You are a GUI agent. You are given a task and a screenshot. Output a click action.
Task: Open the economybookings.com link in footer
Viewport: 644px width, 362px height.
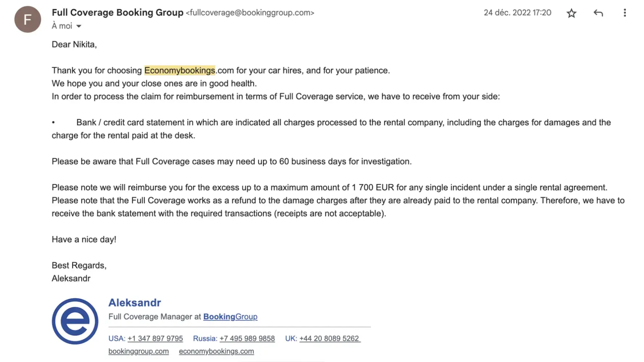coord(216,351)
